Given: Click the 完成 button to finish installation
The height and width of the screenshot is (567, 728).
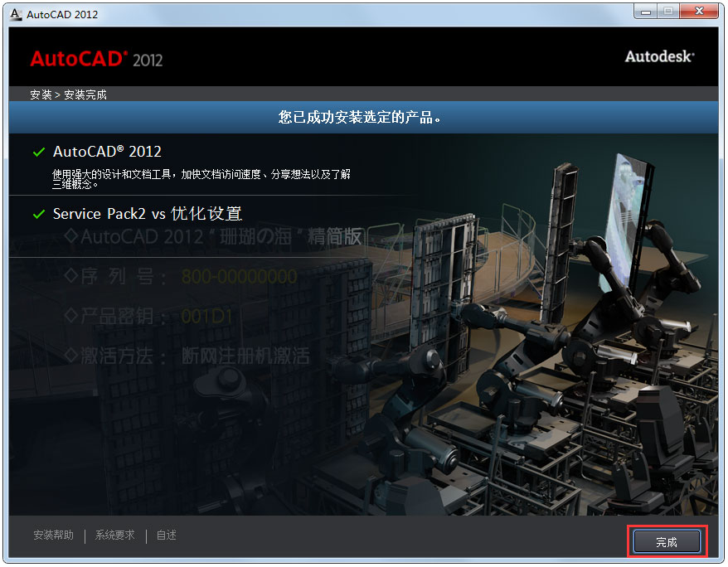Looking at the screenshot, I should 667,541.
